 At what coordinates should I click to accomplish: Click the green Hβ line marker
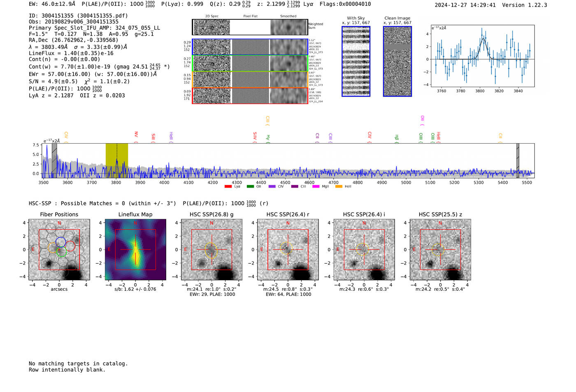point(397,139)
